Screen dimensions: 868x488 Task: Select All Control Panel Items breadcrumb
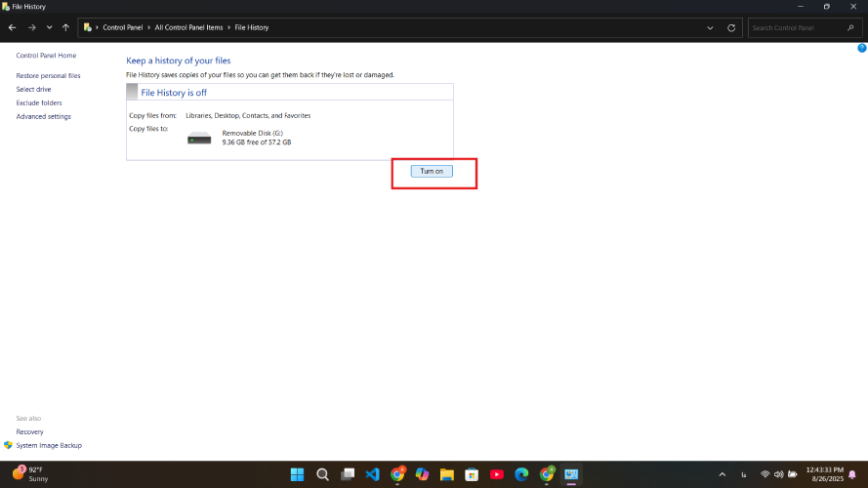190,27
